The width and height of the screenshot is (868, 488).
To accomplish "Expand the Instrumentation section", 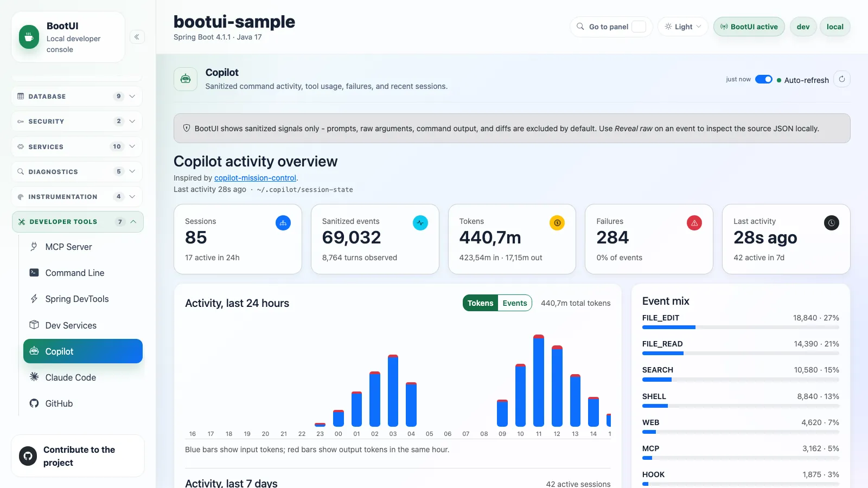I will tap(76, 197).
